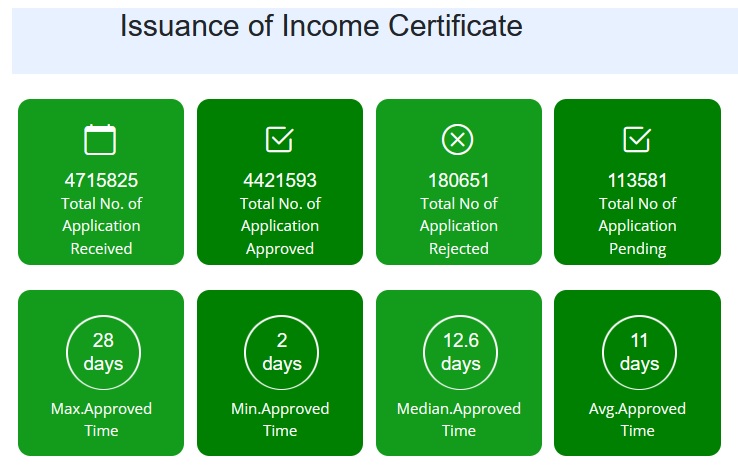Click the Median.Approved Time label
The height and width of the screenshot is (471, 738).
pos(459,420)
